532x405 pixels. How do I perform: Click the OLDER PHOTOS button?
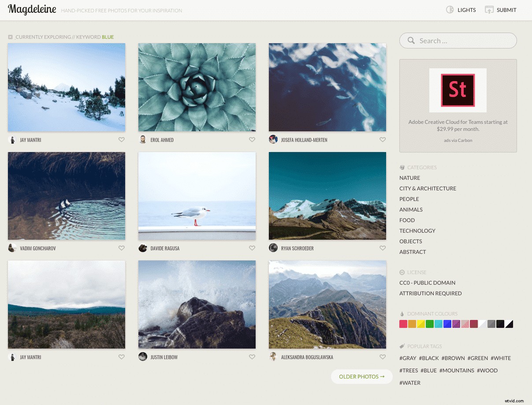(361, 376)
